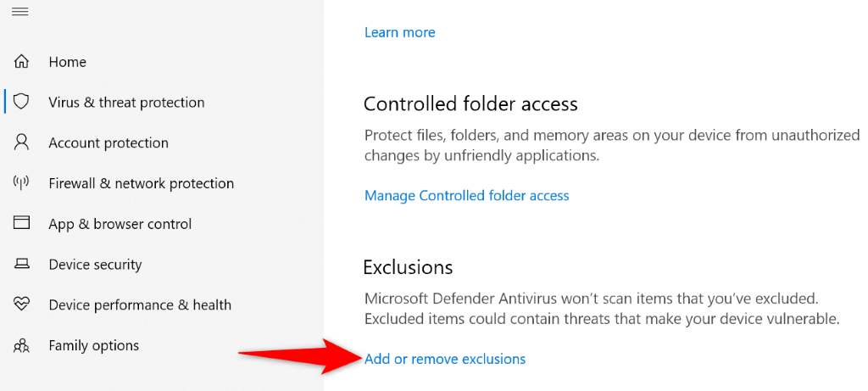
Task: Click Add or remove exclusions link
Action: 445,359
